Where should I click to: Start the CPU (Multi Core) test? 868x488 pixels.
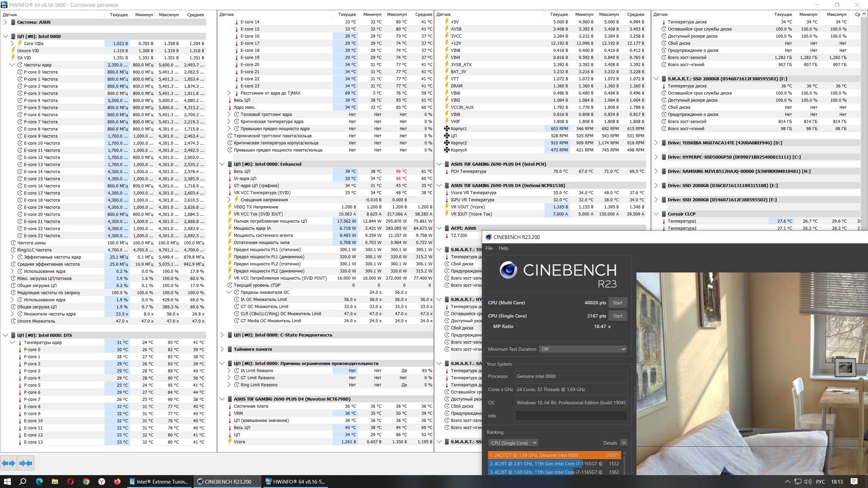click(x=617, y=303)
